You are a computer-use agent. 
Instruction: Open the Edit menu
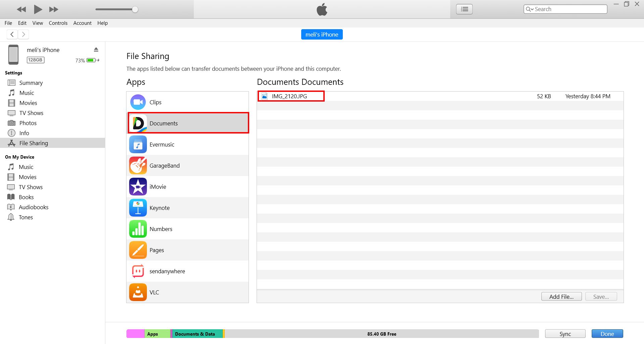22,23
